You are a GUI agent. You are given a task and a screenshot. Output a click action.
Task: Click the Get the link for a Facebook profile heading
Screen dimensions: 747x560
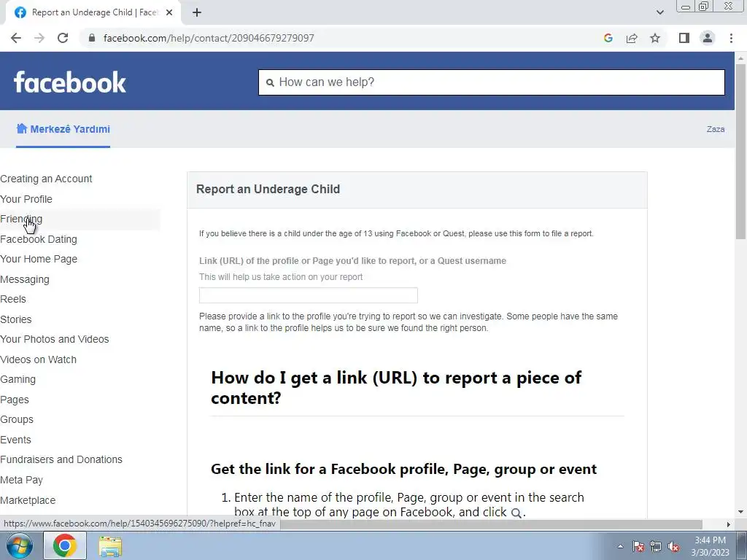403,469
